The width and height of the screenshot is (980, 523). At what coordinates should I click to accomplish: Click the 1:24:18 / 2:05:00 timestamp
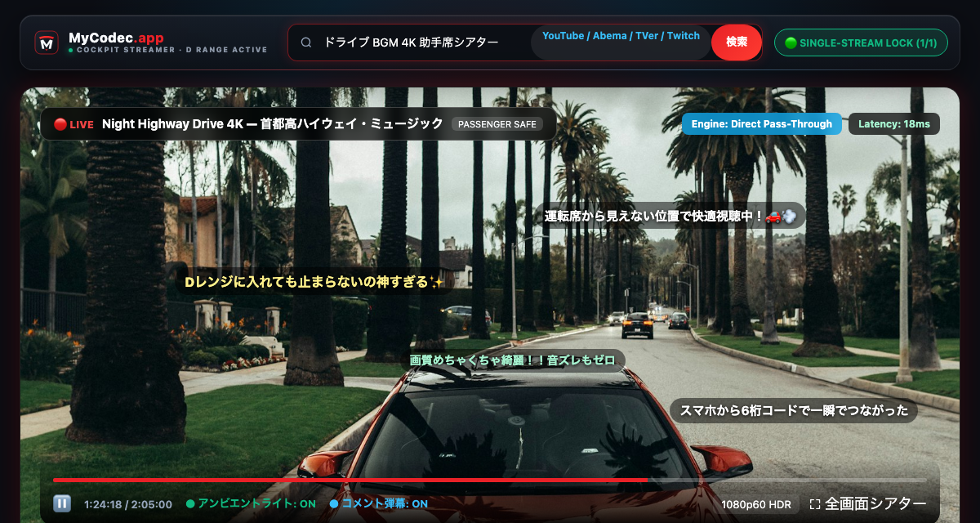(x=128, y=504)
